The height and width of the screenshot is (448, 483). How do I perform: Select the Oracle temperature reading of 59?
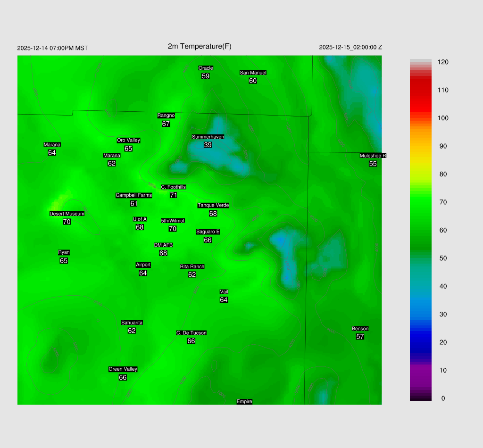(x=206, y=76)
